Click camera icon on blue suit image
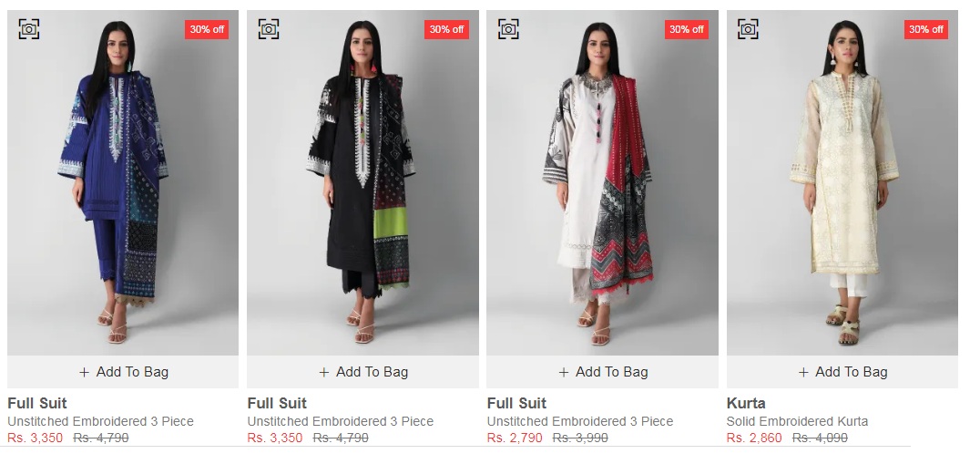Image resolution: width=980 pixels, height=454 pixels. (29, 29)
